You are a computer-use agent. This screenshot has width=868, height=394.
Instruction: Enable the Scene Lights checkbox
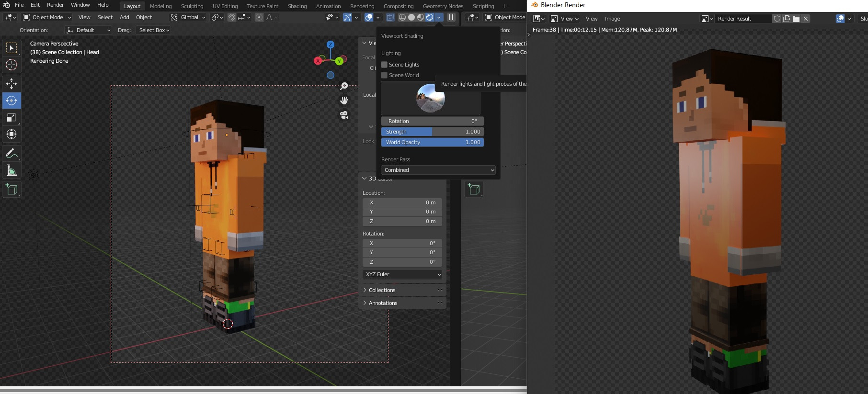coord(384,65)
